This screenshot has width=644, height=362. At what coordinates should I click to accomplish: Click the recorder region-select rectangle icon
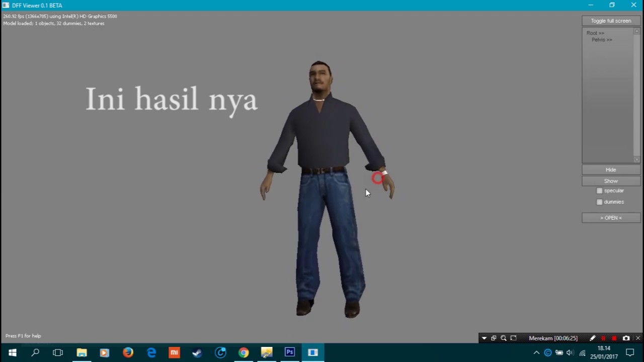513,338
